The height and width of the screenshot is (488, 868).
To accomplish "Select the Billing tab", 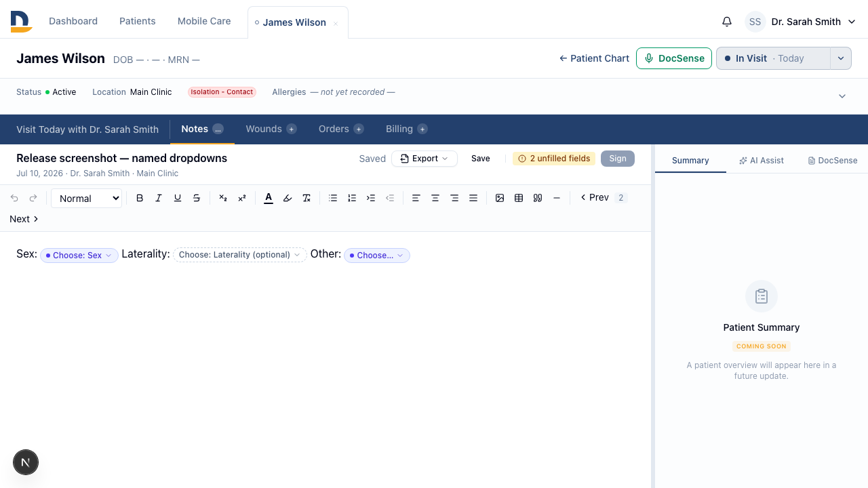I will (406, 129).
